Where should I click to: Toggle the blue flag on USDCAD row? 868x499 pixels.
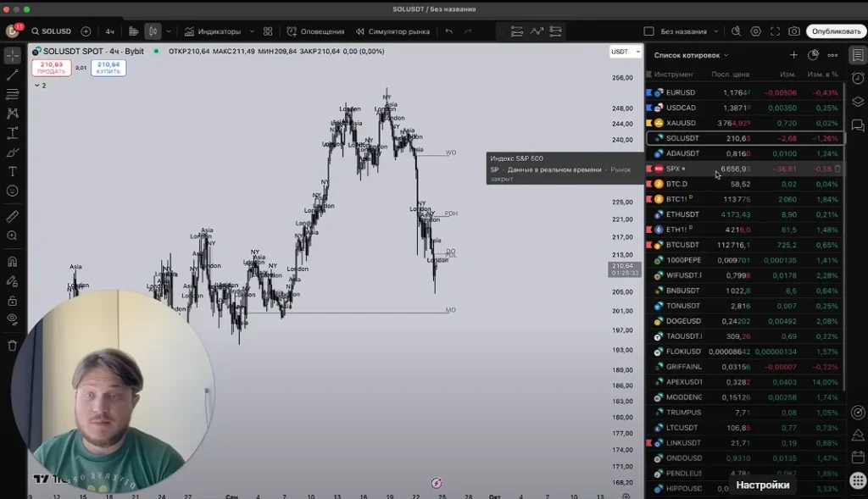(648, 108)
